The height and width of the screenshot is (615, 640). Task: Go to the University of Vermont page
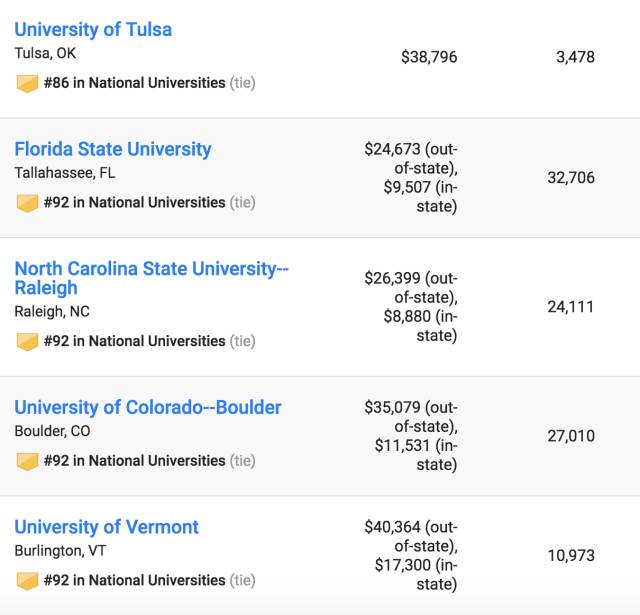106,527
